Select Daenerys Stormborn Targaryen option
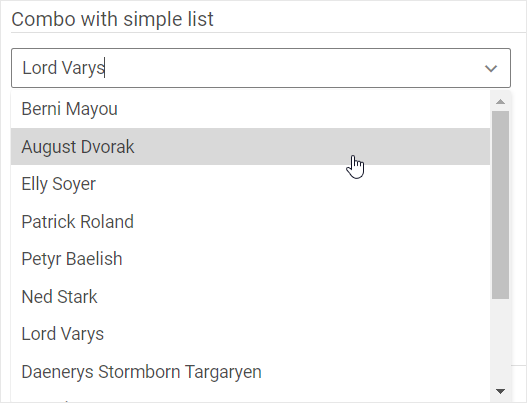Viewport: 527px width, 403px height. [250, 372]
